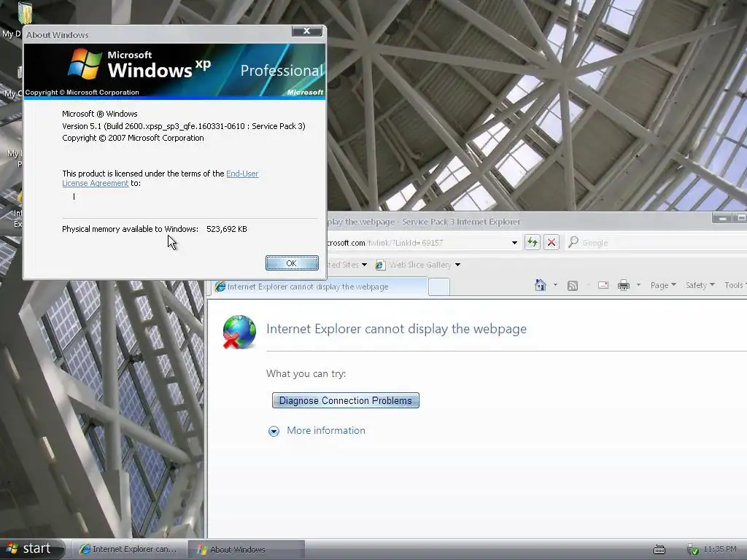Click the Home icon in IE toolbar
This screenshot has width=747, height=560.
click(x=541, y=285)
